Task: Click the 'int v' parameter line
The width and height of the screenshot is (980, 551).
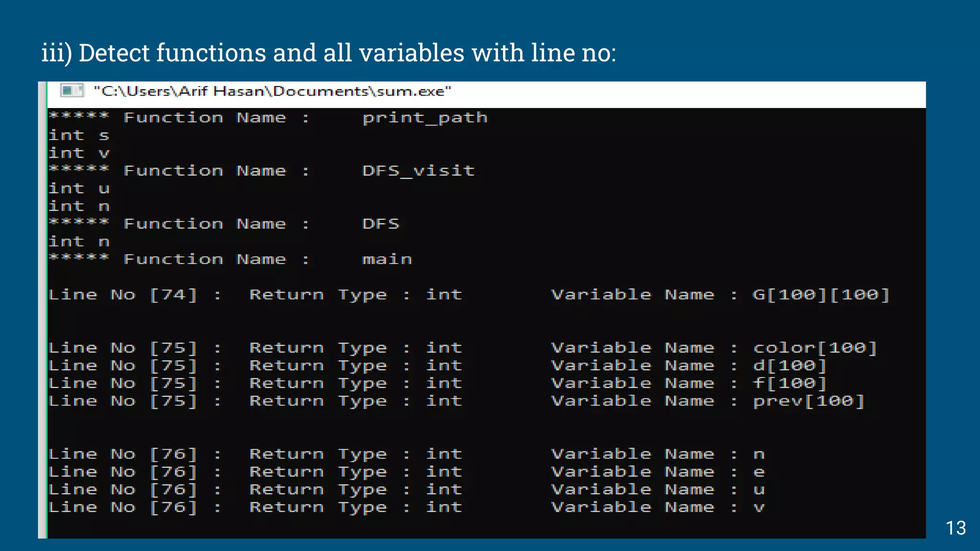Action: (79, 154)
